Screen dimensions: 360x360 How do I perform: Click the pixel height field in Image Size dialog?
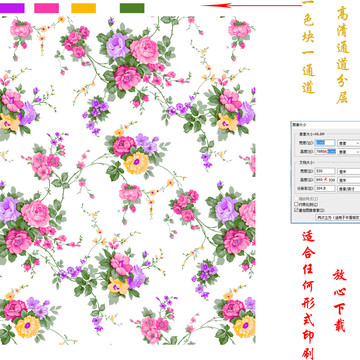click(325, 152)
